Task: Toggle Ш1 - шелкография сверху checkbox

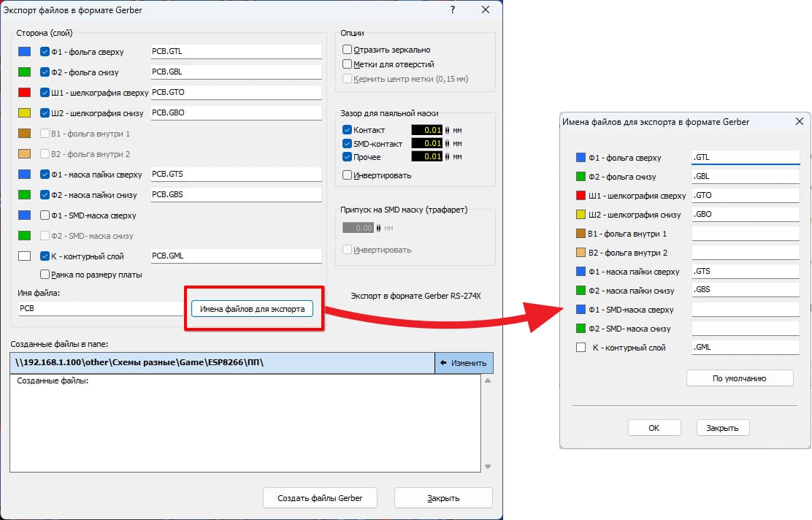Action: 45,93
